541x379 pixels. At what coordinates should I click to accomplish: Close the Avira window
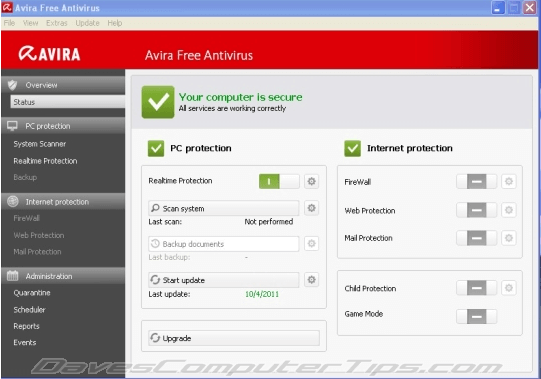click(x=530, y=8)
